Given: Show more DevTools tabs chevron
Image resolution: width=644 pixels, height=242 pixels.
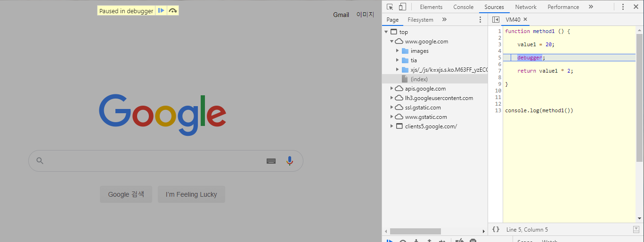Looking at the screenshot, I should (591, 7).
